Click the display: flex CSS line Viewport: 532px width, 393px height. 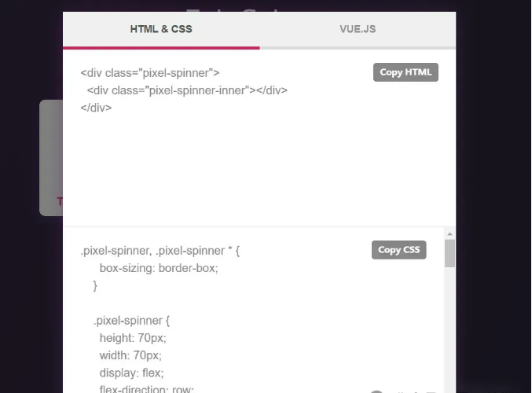coord(132,373)
